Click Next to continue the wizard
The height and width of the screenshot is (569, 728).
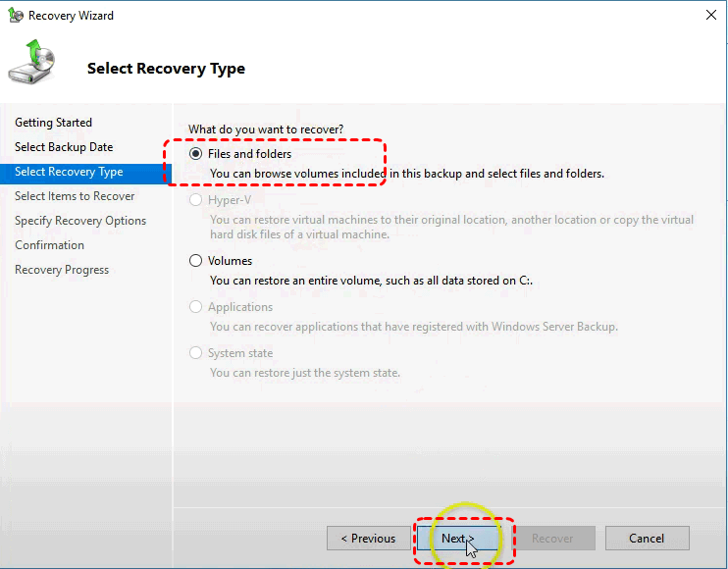pyautogui.click(x=457, y=539)
